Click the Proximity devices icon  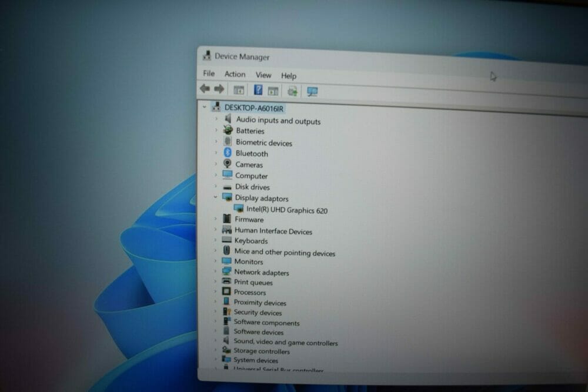coord(226,301)
